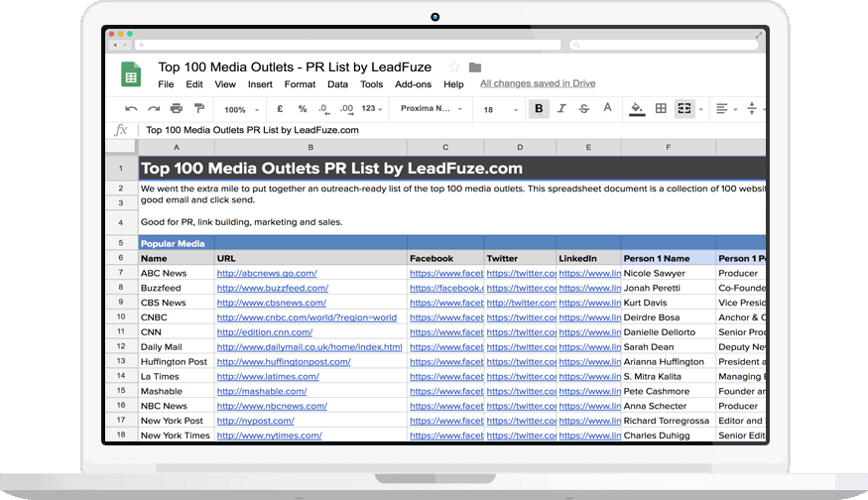The height and width of the screenshot is (500, 868).
Task: Open the File menu
Action: (166, 84)
